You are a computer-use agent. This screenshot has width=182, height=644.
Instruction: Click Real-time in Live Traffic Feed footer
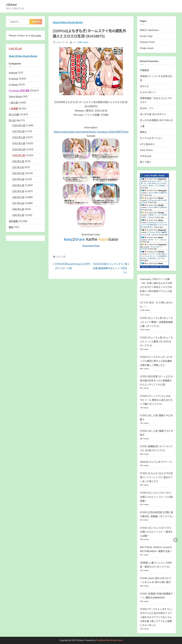(145, 267)
